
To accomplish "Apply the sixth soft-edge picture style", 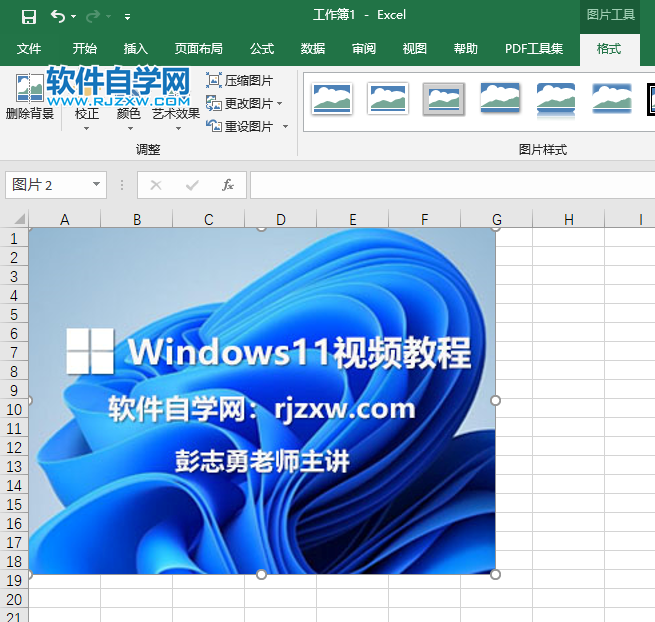I will point(612,99).
